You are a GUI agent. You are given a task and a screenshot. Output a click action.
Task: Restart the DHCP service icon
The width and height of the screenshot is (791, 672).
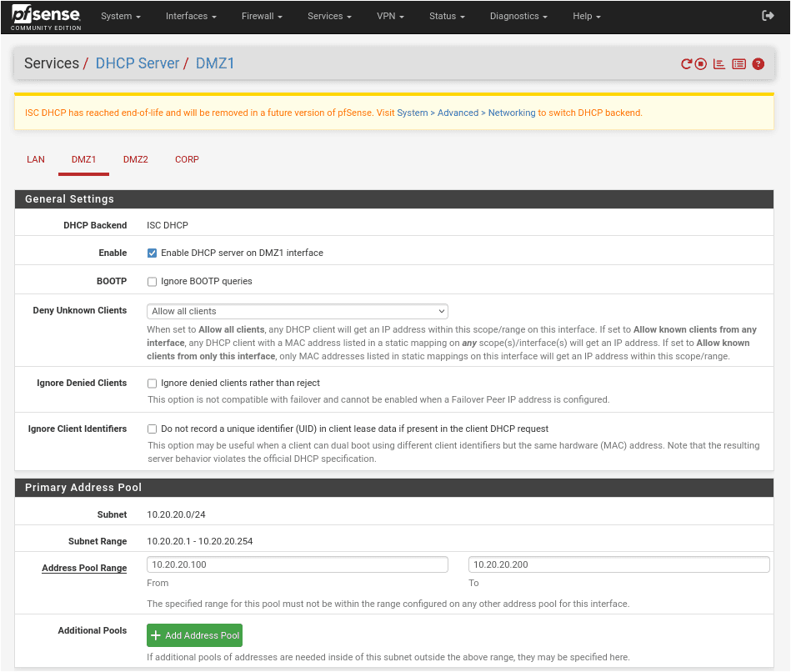pyautogui.click(x=686, y=64)
